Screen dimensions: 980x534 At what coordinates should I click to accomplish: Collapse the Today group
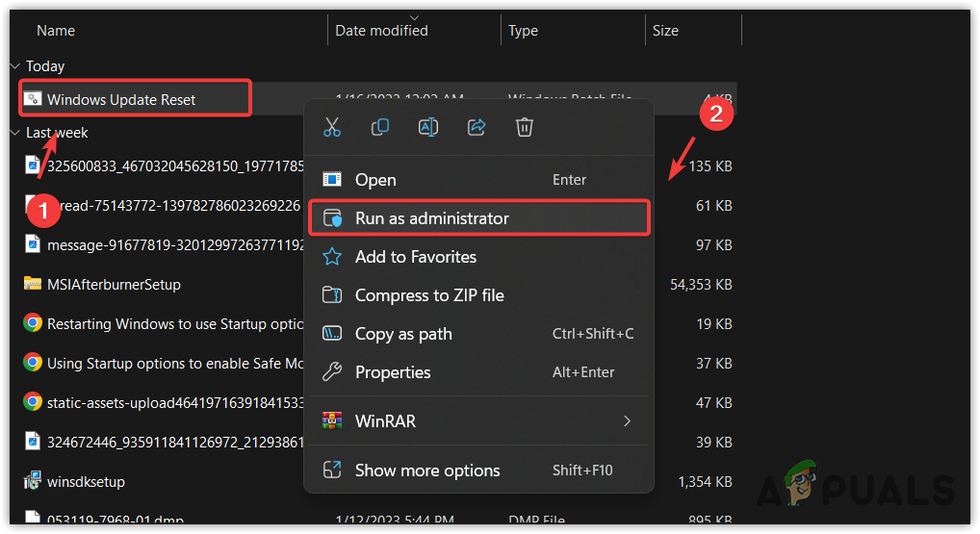tap(14, 66)
